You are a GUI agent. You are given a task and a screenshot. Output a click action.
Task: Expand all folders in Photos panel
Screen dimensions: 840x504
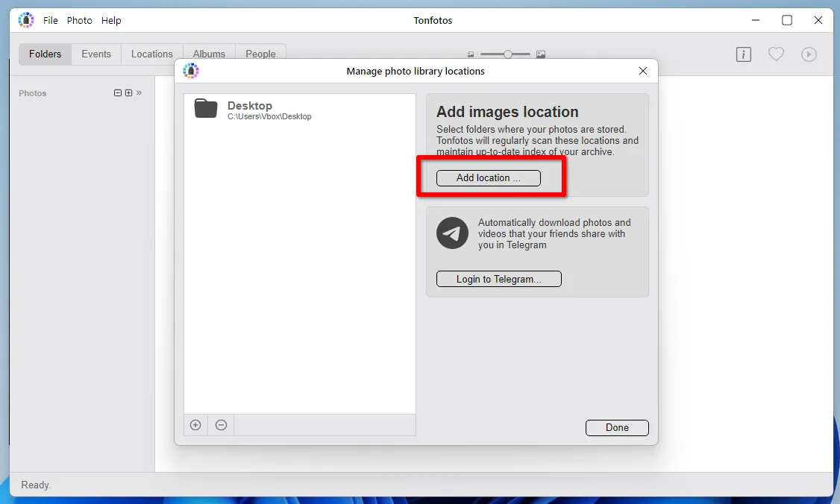pyautogui.click(x=128, y=93)
